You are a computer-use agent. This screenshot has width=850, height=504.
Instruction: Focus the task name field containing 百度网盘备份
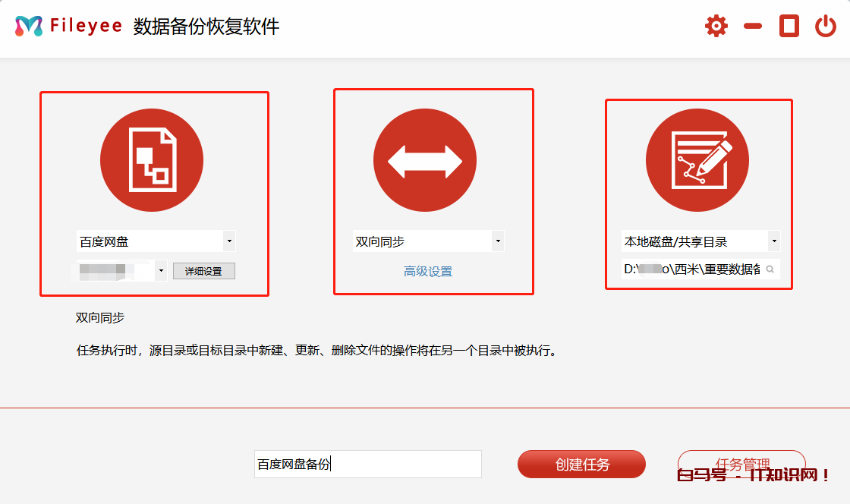point(367,465)
